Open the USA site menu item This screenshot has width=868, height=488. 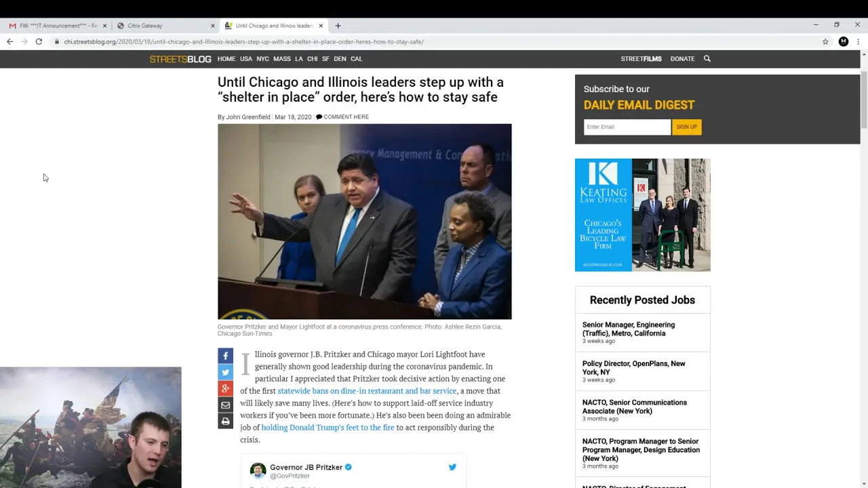coord(245,59)
